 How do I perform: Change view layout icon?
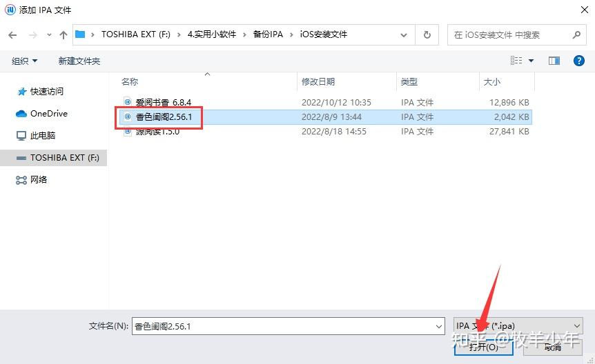[x=516, y=61]
